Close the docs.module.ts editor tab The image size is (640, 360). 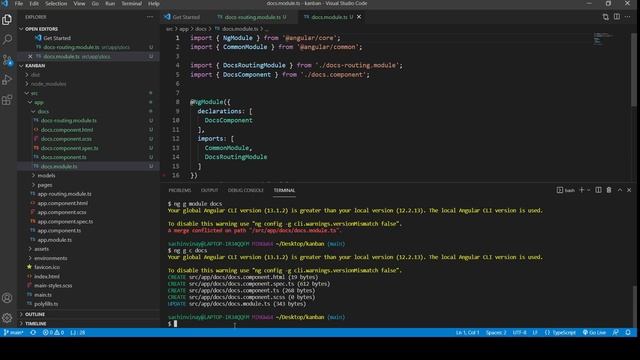point(359,17)
